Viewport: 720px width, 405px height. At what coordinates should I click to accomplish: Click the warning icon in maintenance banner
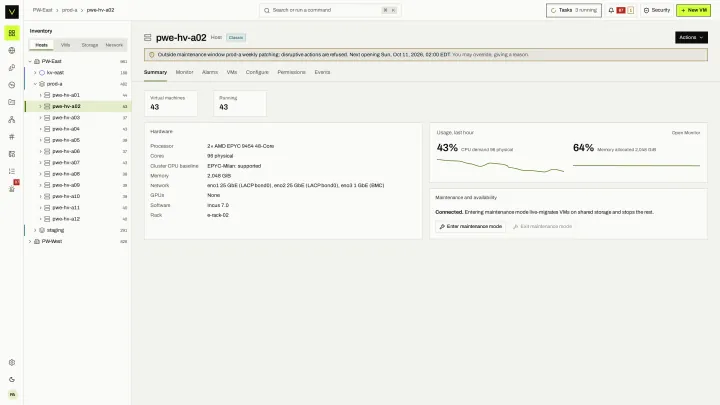coord(152,55)
